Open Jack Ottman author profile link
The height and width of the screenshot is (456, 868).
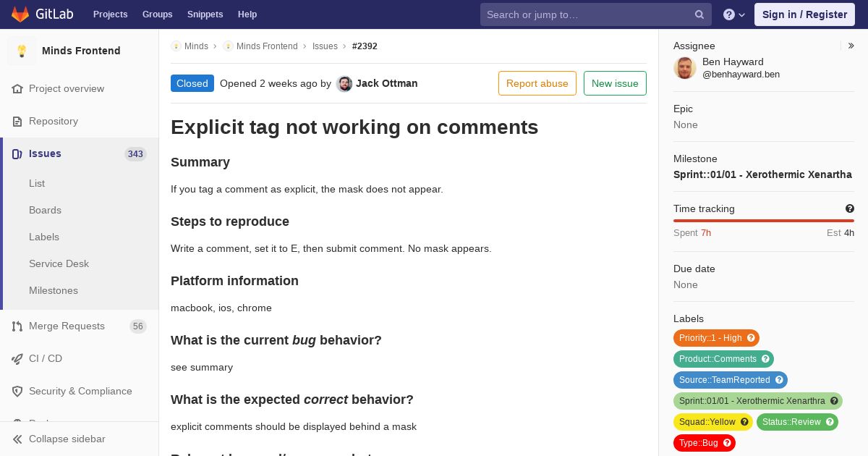[387, 83]
